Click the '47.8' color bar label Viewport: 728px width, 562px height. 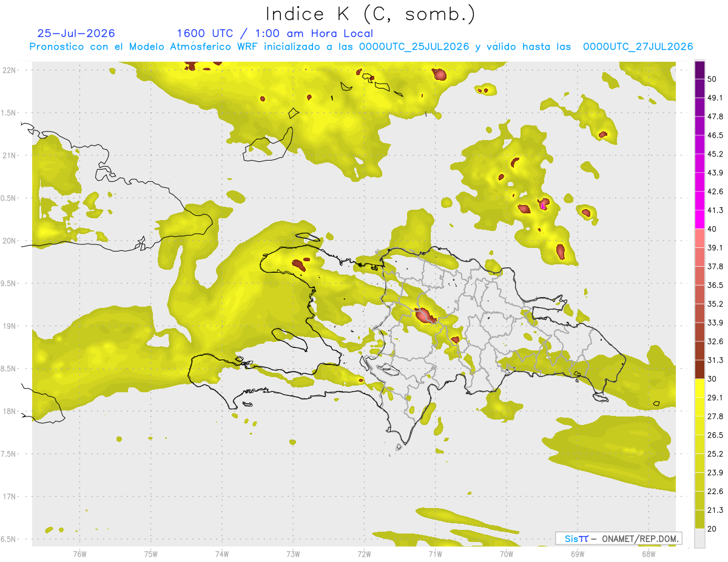click(715, 116)
